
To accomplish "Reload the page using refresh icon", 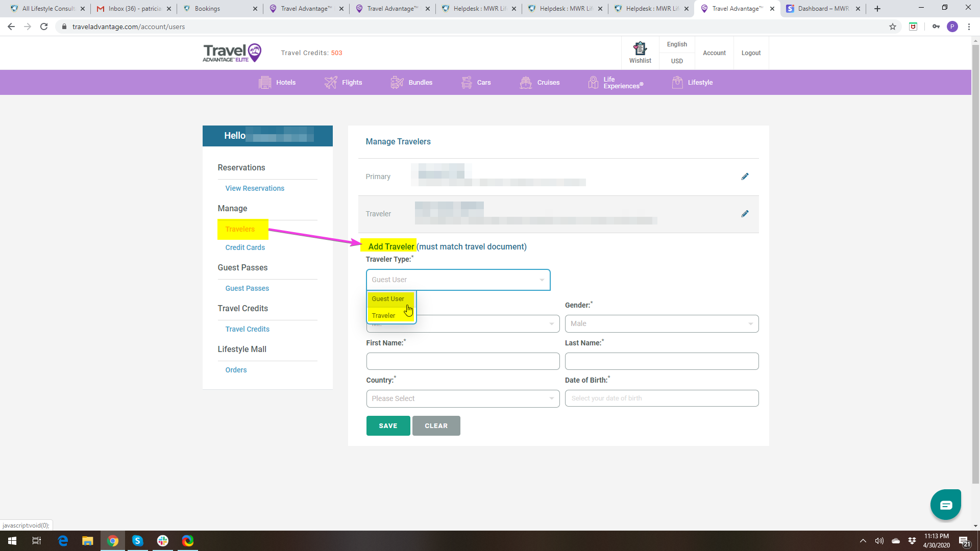I will (44, 27).
